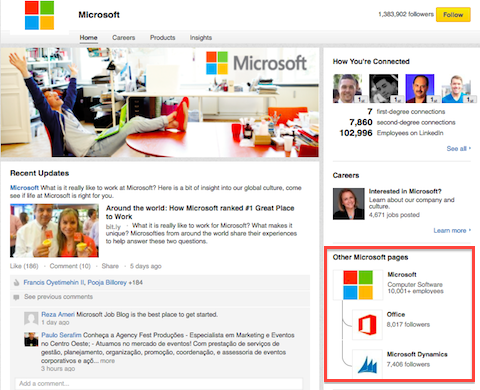
Task: Open the Office logo icon
Action: click(x=367, y=325)
